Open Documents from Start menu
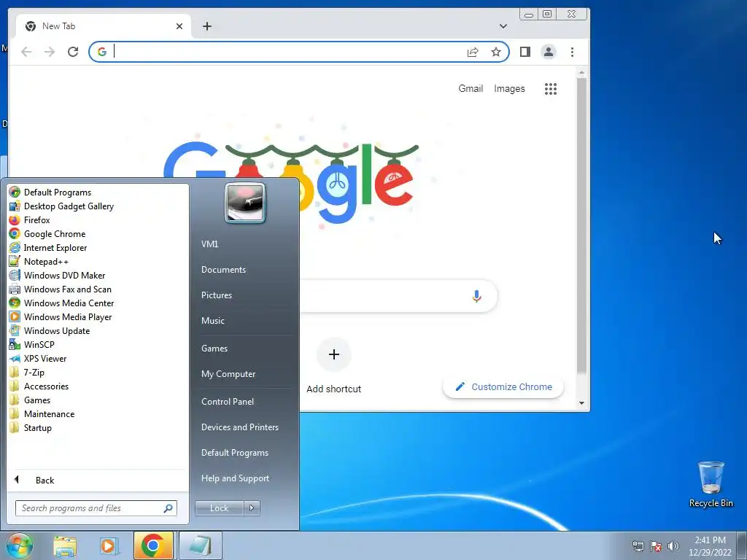 pos(223,270)
